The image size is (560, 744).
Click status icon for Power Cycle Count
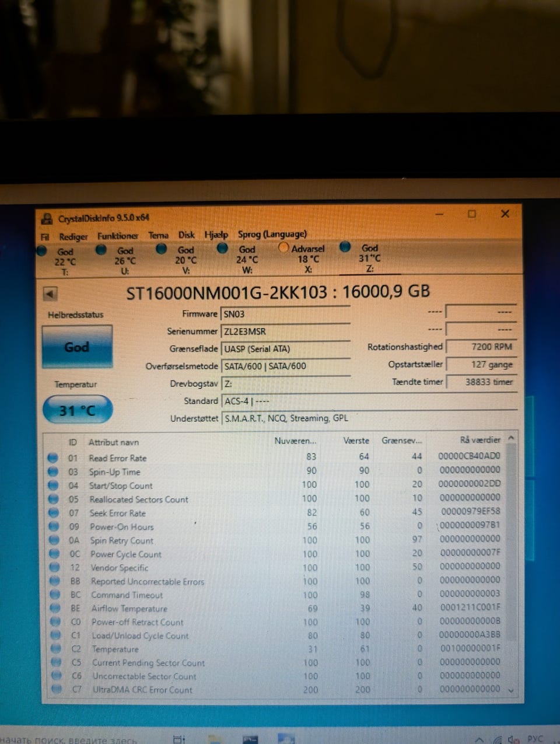point(54,554)
